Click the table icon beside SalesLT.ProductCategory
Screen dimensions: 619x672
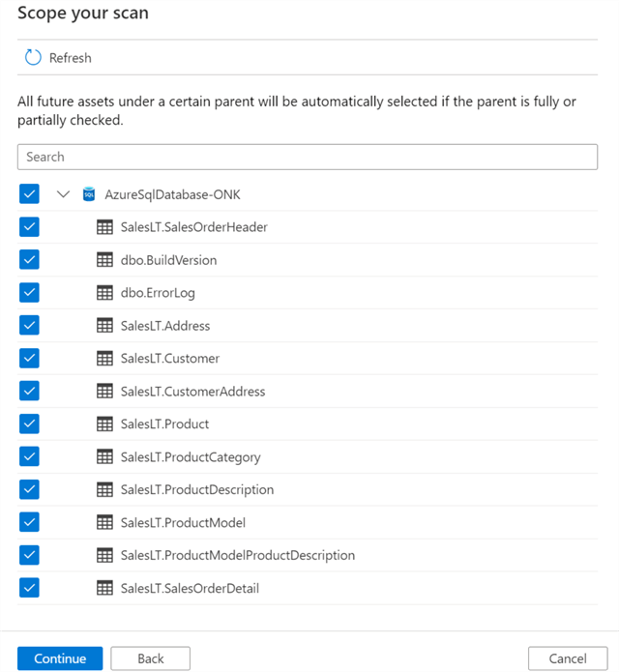(x=105, y=457)
